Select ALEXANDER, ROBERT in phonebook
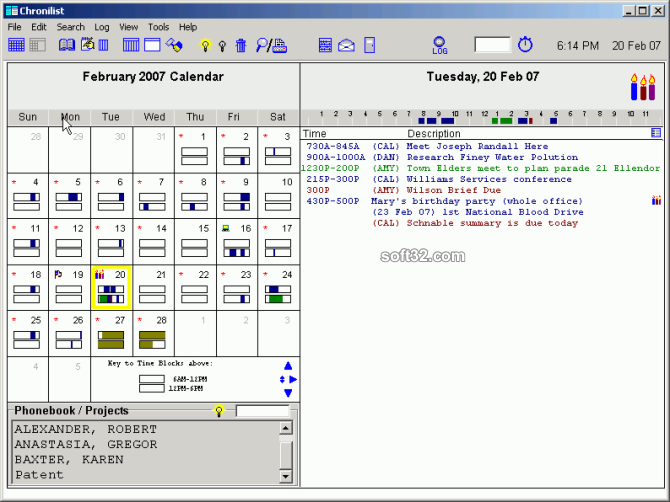The width and height of the screenshot is (670, 502). tap(85, 429)
